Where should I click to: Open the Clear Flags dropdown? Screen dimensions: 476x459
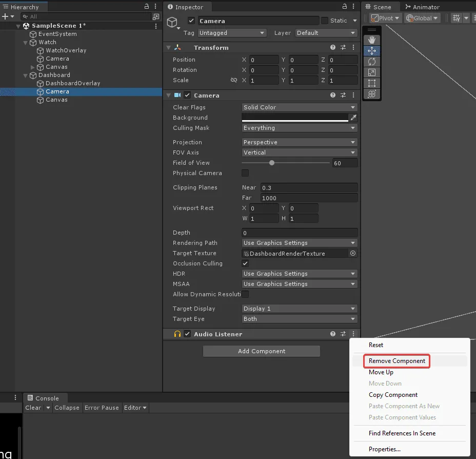(300, 107)
